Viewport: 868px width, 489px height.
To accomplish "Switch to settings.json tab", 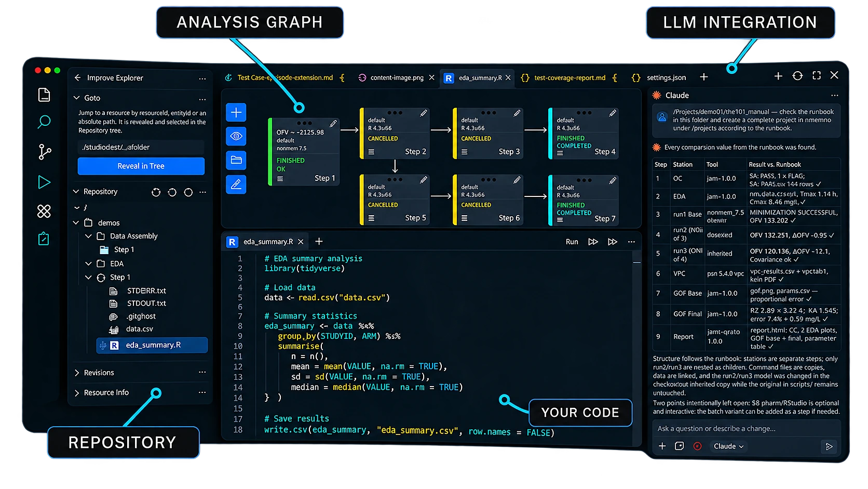I will [660, 77].
